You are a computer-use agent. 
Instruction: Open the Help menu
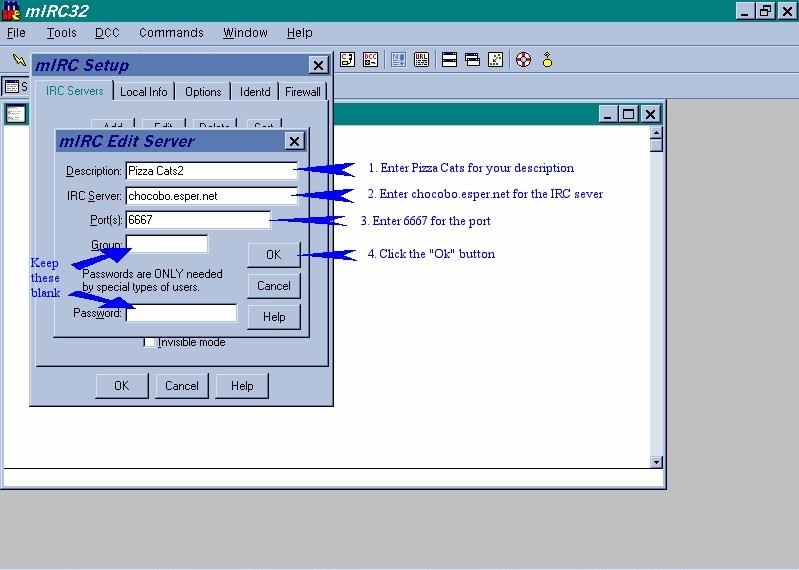300,33
